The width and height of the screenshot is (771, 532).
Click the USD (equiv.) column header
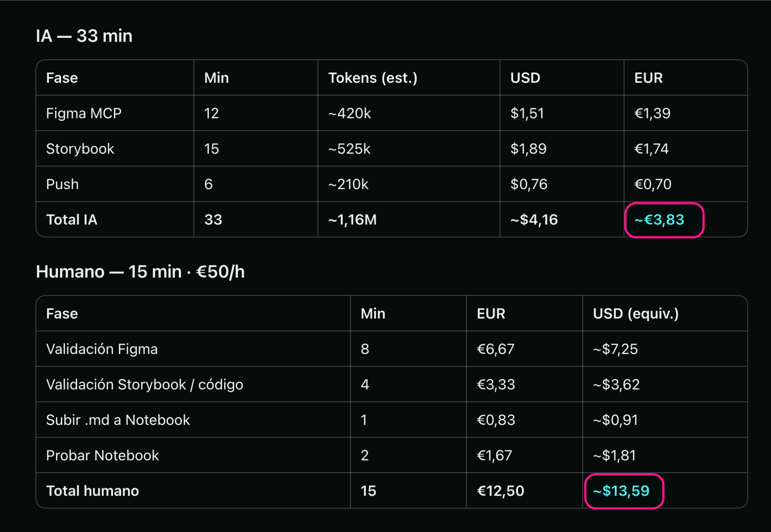click(x=636, y=314)
